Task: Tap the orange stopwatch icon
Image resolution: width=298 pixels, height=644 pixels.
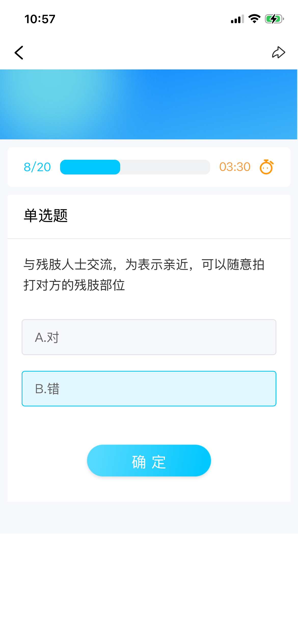Action: point(266,167)
